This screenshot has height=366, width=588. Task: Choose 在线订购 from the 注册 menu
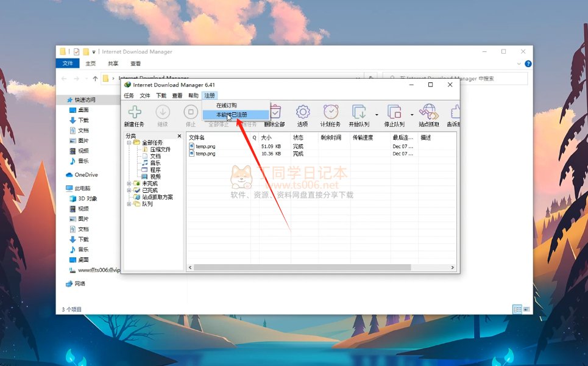pyautogui.click(x=236, y=106)
